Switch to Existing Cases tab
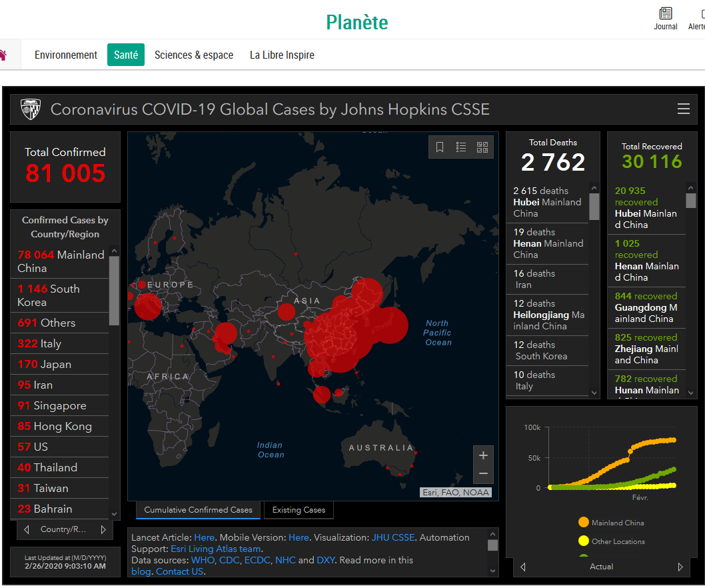705x588 pixels. coord(299,510)
